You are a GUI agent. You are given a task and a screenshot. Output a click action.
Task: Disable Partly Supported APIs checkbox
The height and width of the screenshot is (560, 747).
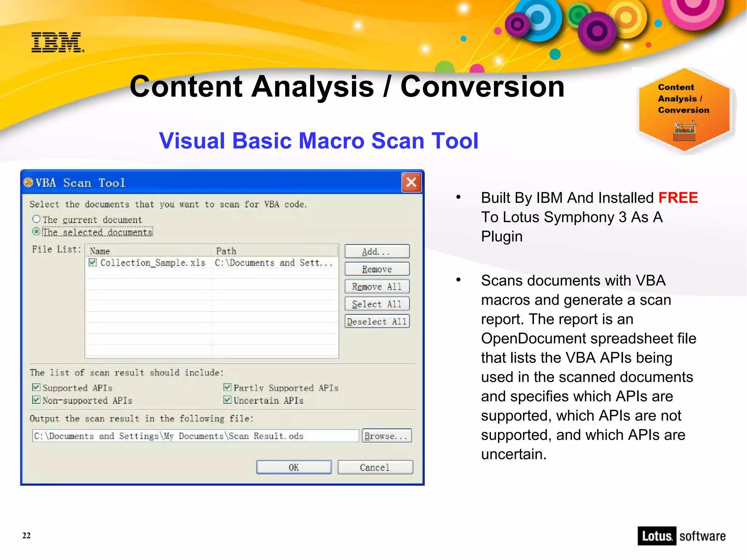pyautogui.click(x=227, y=387)
